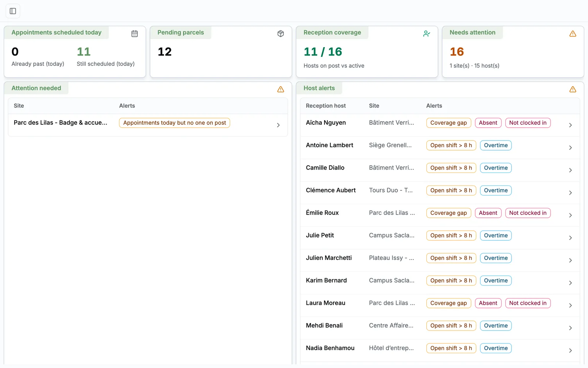This screenshot has width=588, height=368.
Task: Click the parcel box icon in Pending parcels
Action: pyautogui.click(x=281, y=33)
